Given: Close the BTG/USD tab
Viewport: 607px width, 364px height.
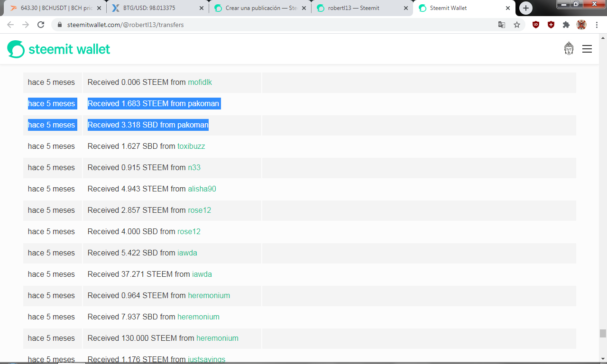Looking at the screenshot, I should 201,8.
